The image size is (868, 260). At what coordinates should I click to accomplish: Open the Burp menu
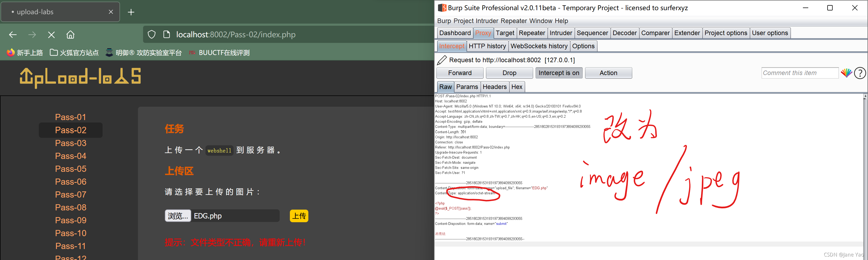[x=444, y=21]
